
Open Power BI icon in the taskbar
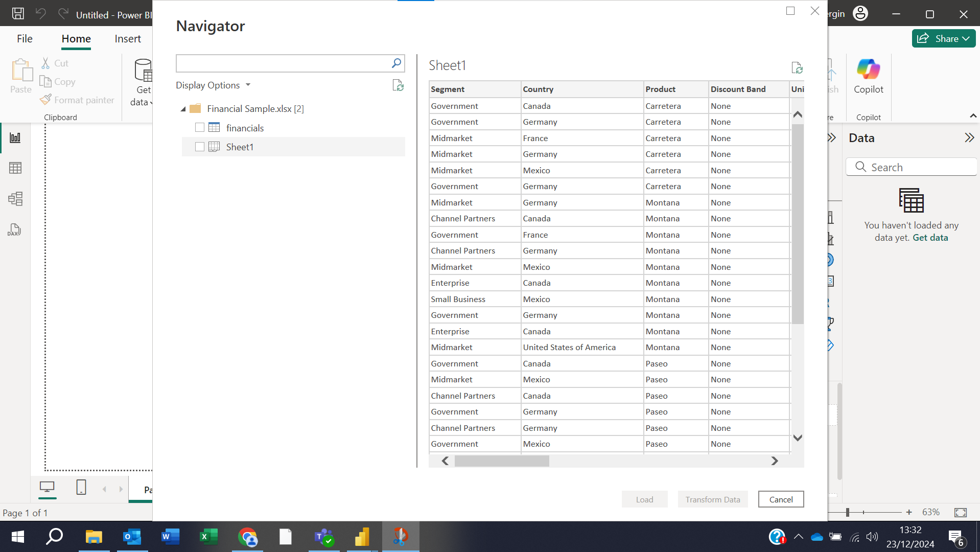point(362,537)
